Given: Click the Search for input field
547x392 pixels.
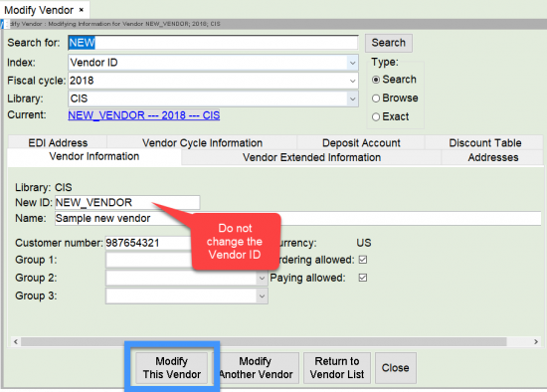Looking at the screenshot, I should click(213, 43).
